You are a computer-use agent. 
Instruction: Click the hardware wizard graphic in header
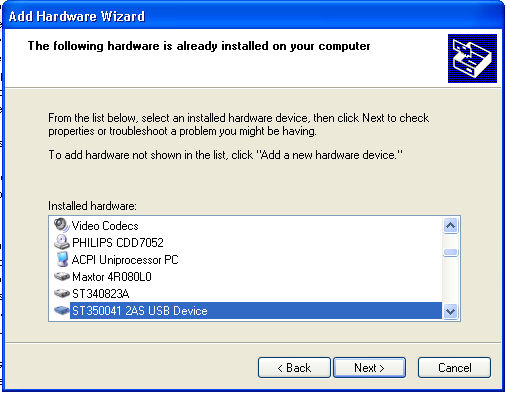(x=472, y=58)
